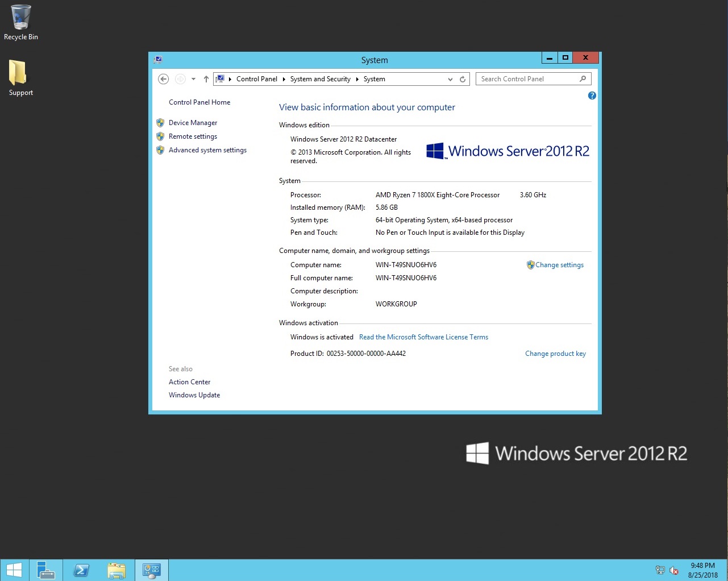Select System and Security breadcrumb
The height and width of the screenshot is (581, 728).
click(320, 79)
